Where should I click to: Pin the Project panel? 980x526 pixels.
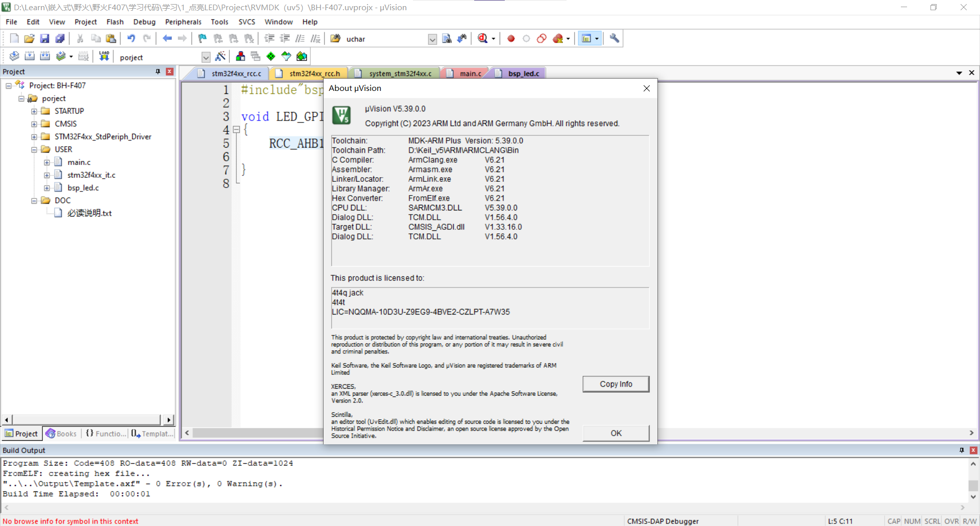158,71
